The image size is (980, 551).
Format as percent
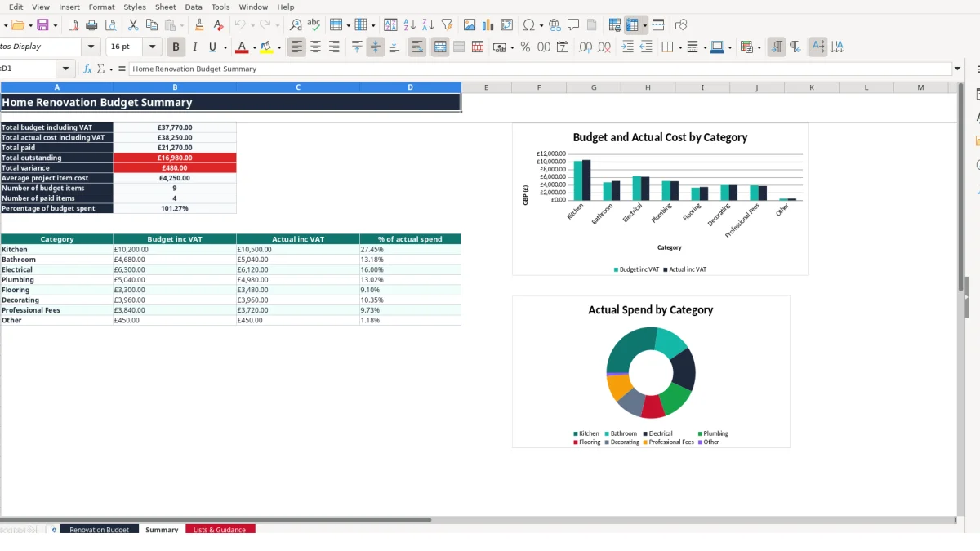(x=525, y=47)
